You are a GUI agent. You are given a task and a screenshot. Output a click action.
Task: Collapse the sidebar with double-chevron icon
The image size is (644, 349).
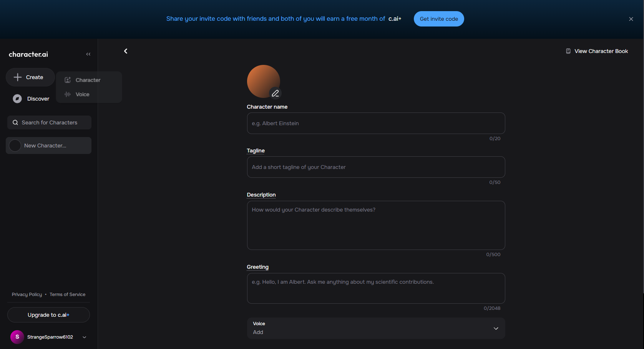coord(88,54)
